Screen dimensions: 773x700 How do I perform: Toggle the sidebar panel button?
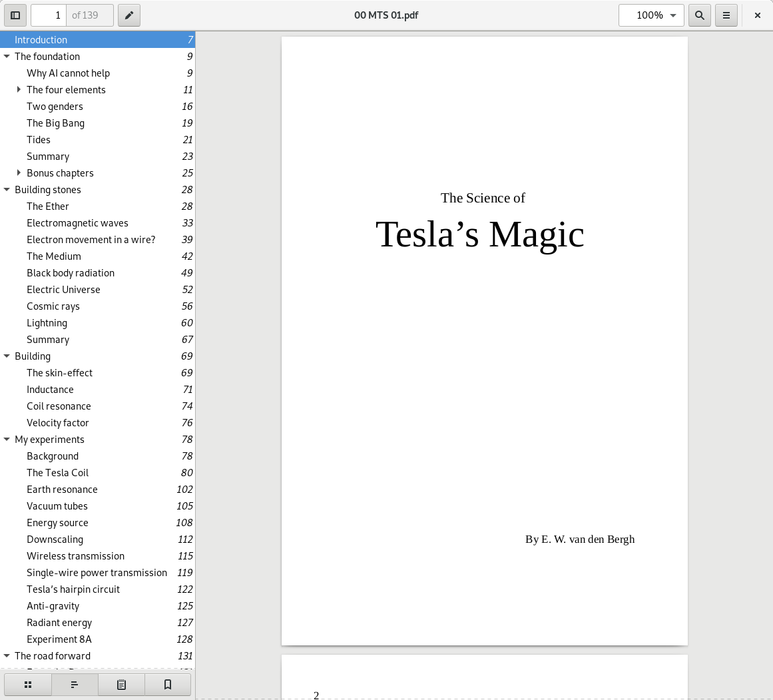tap(15, 15)
